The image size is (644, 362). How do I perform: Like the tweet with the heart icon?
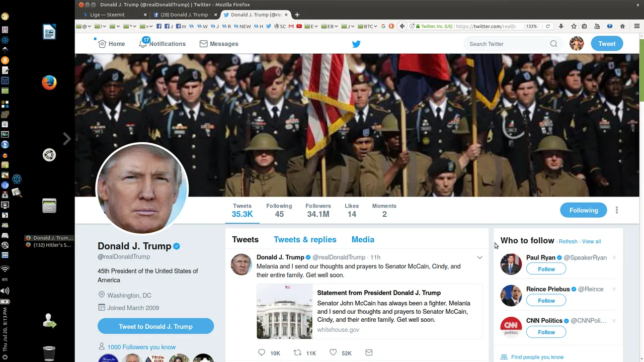coord(333,353)
